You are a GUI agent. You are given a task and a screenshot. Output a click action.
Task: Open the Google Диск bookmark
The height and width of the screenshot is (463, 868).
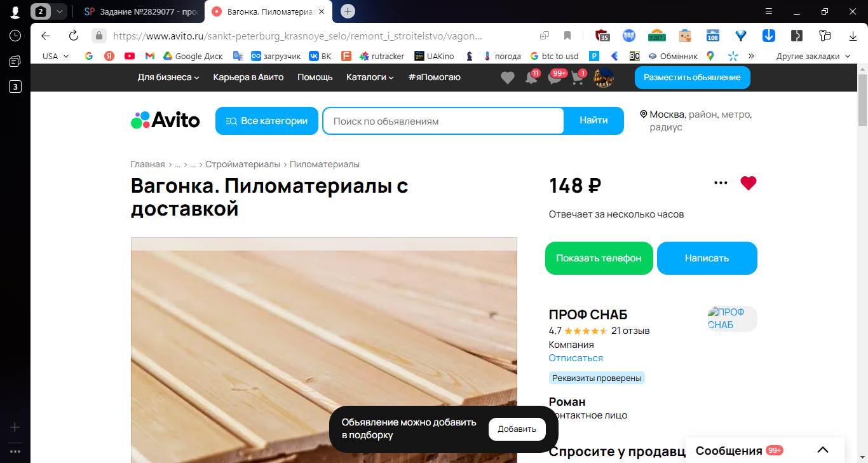(193, 56)
